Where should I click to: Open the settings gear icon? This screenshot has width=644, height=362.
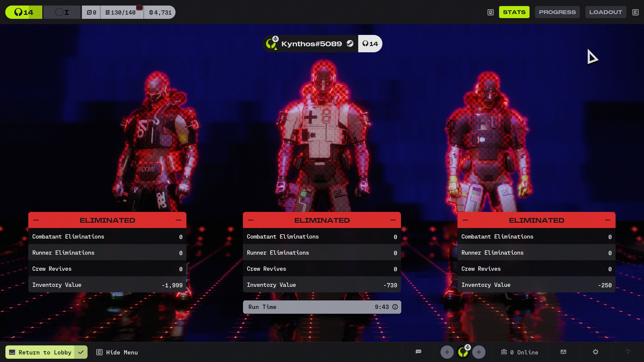(595, 352)
